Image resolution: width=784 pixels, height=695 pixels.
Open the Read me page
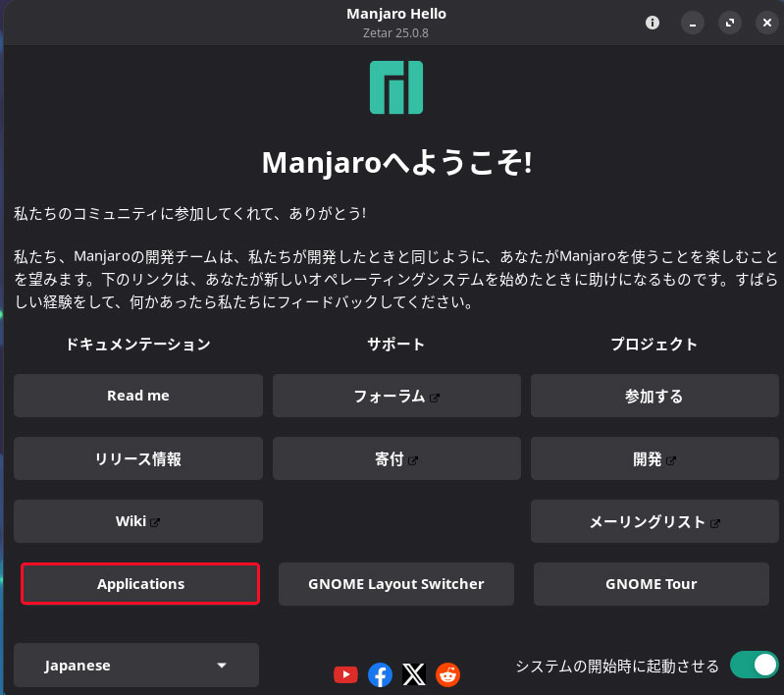138,396
